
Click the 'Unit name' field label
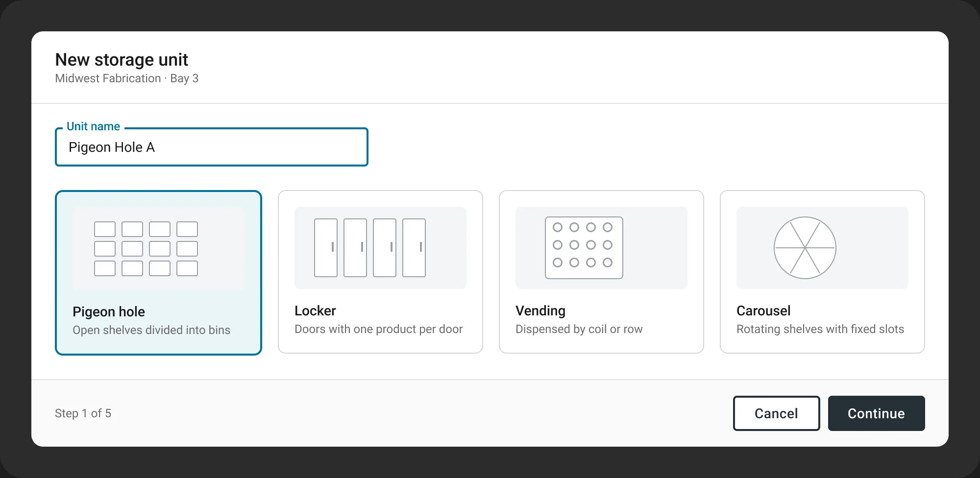[93, 126]
